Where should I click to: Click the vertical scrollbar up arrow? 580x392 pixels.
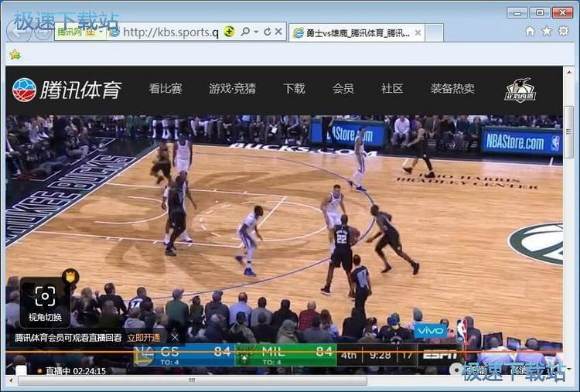tap(568, 72)
